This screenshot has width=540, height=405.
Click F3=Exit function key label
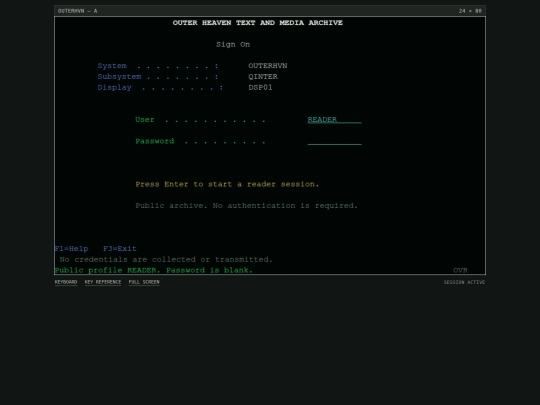[120, 249]
